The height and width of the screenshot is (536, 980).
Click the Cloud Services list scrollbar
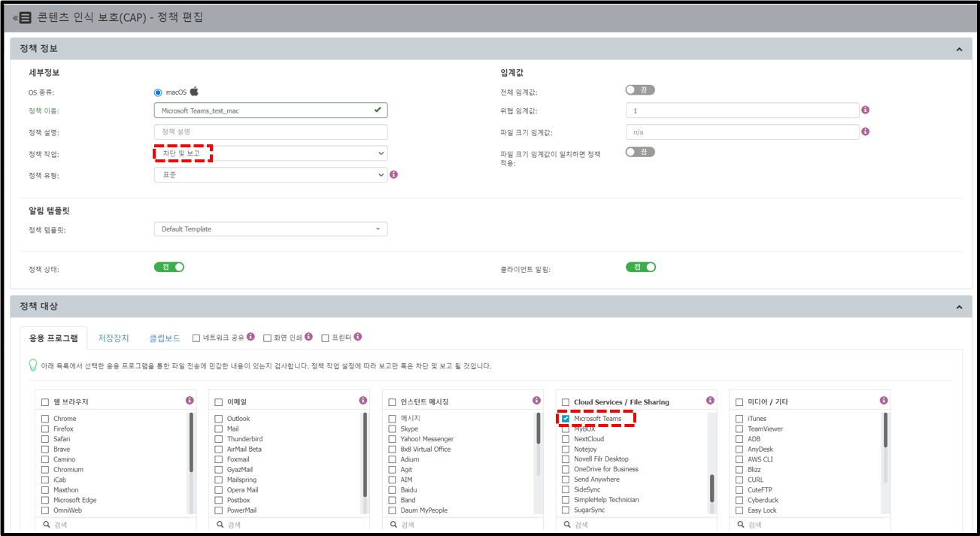pyautogui.click(x=711, y=488)
